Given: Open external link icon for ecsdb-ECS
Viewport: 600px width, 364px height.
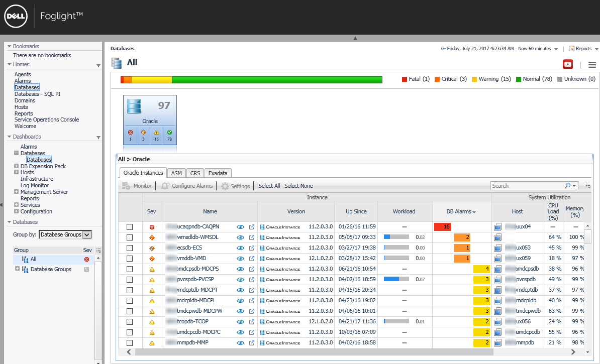Looking at the screenshot, I should click(x=252, y=248).
